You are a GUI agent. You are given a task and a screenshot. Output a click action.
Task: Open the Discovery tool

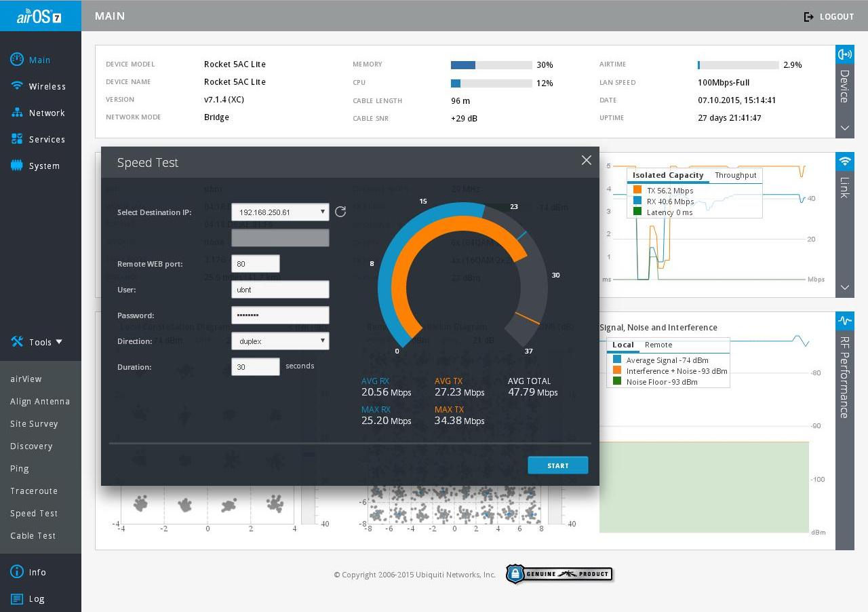[x=31, y=446]
